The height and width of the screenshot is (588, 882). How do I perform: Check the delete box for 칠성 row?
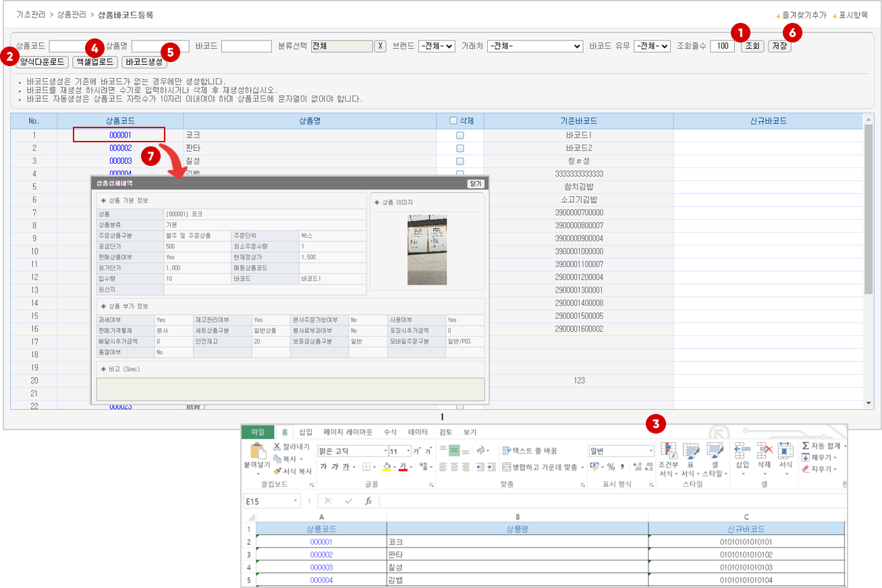[x=460, y=161]
